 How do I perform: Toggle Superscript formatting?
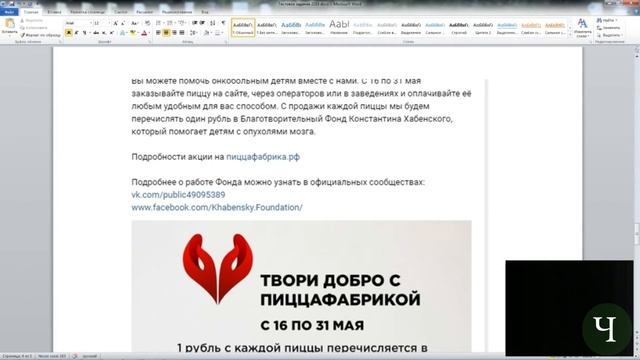(111, 33)
